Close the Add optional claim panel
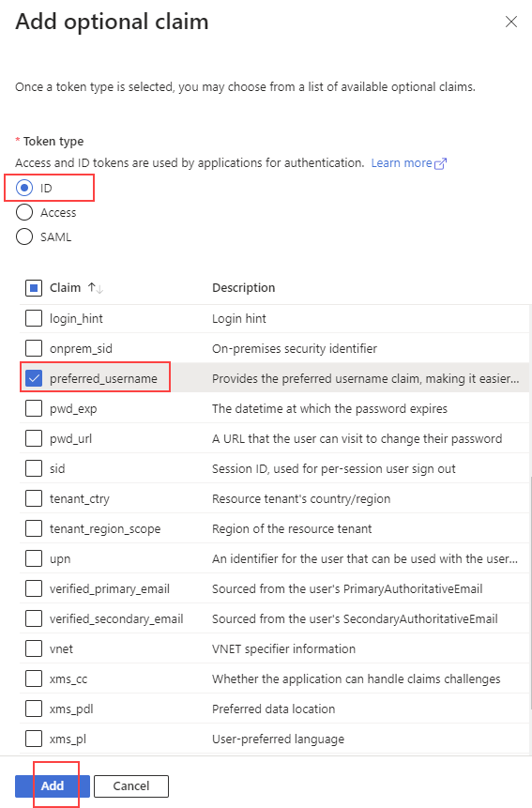Viewport: 532px width, 808px height. [510, 22]
